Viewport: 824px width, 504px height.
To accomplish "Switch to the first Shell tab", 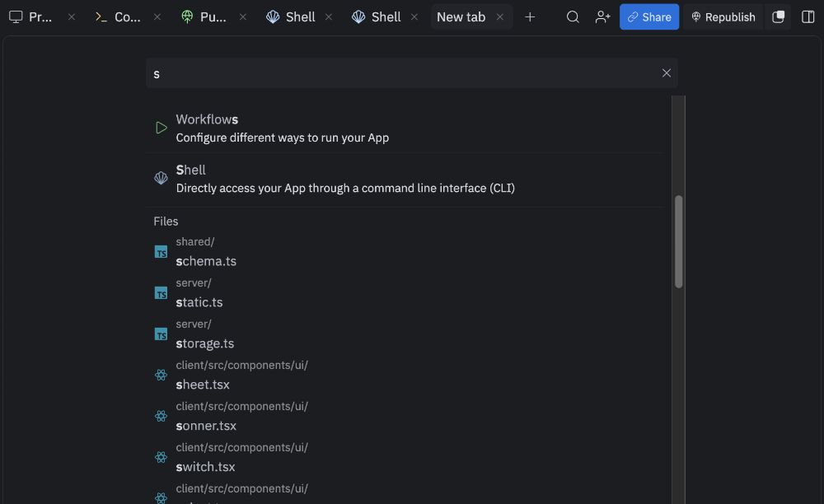I will [x=292, y=16].
